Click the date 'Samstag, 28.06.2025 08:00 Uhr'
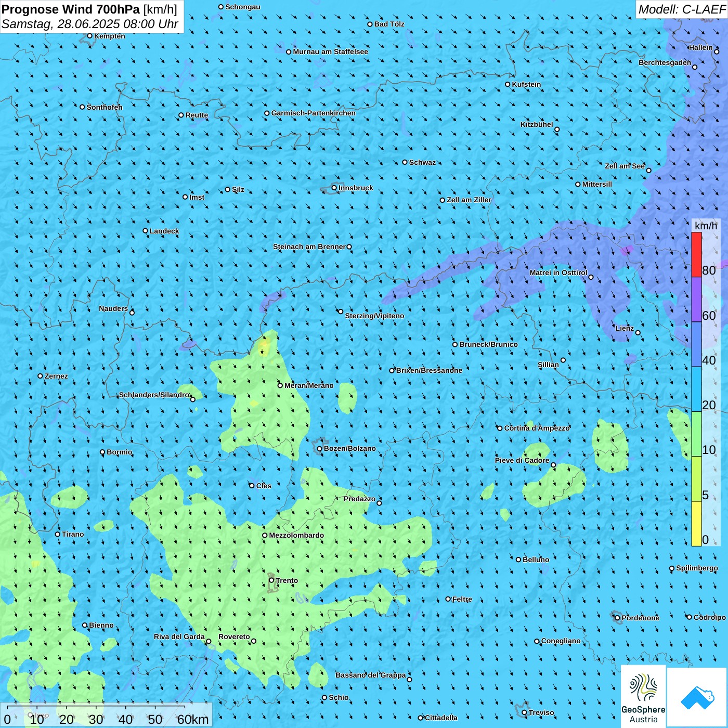The image size is (728, 728). [90, 24]
